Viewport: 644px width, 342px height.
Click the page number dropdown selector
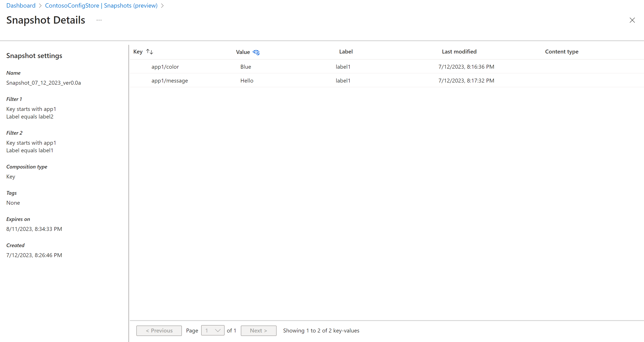click(212, 331)
